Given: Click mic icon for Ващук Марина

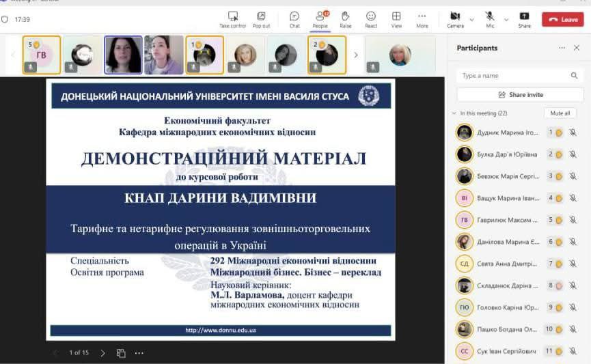Looking at the screenshot, I should [x=573, y=198].
